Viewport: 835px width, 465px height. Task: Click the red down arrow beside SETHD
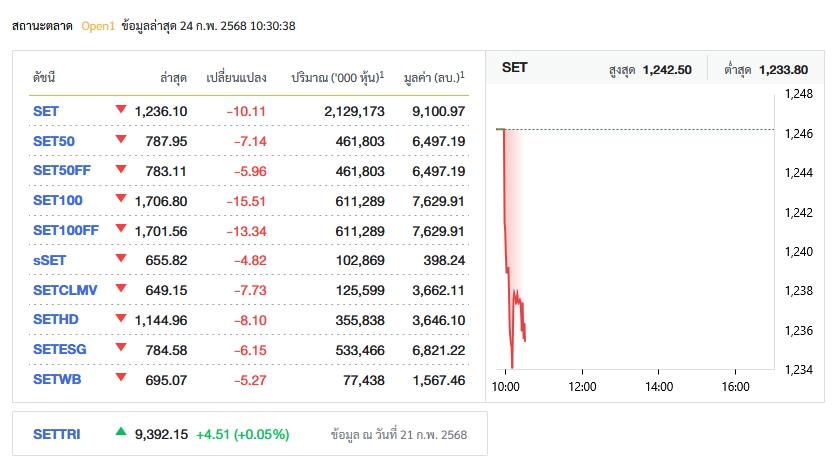[x=121, y=318]
